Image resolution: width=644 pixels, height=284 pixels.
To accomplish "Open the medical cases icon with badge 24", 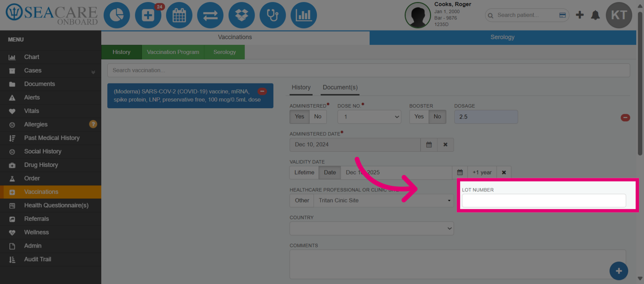I will [x=148, y=15].
